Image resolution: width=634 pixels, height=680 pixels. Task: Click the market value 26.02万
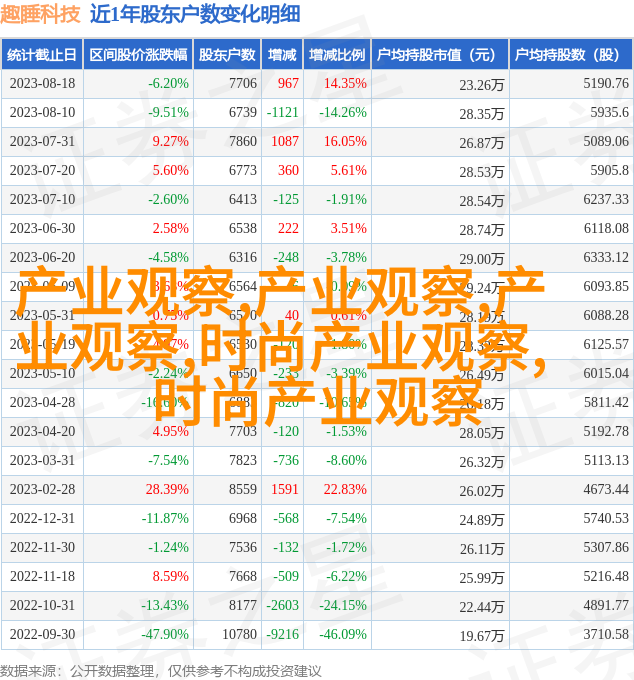[x=482, y=491]
